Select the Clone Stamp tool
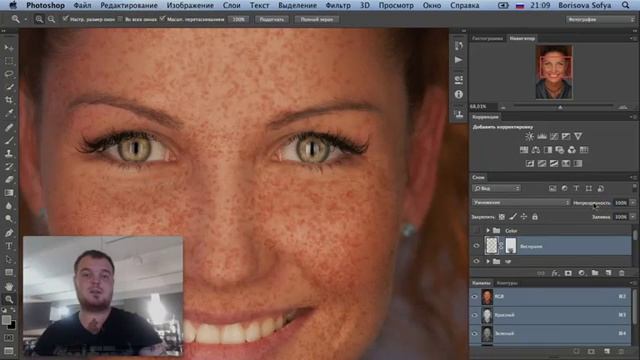 pos(9,153)
